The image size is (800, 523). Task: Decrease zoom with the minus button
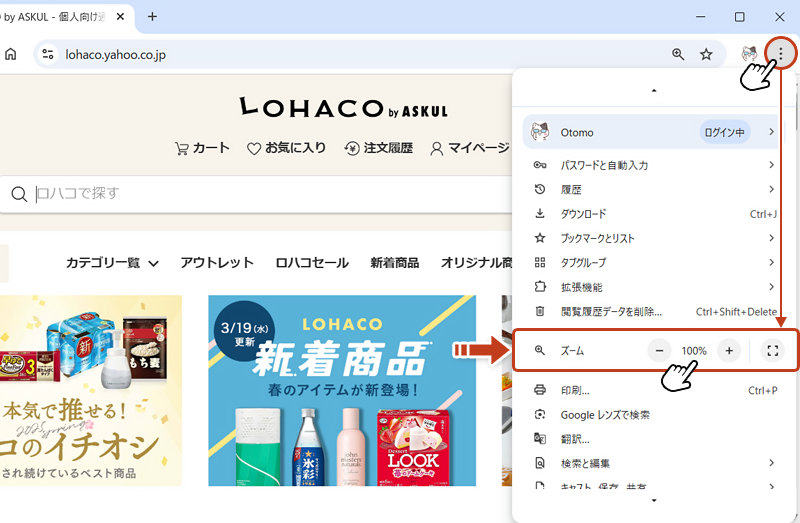pyautogui.click(x=659, y=351)
